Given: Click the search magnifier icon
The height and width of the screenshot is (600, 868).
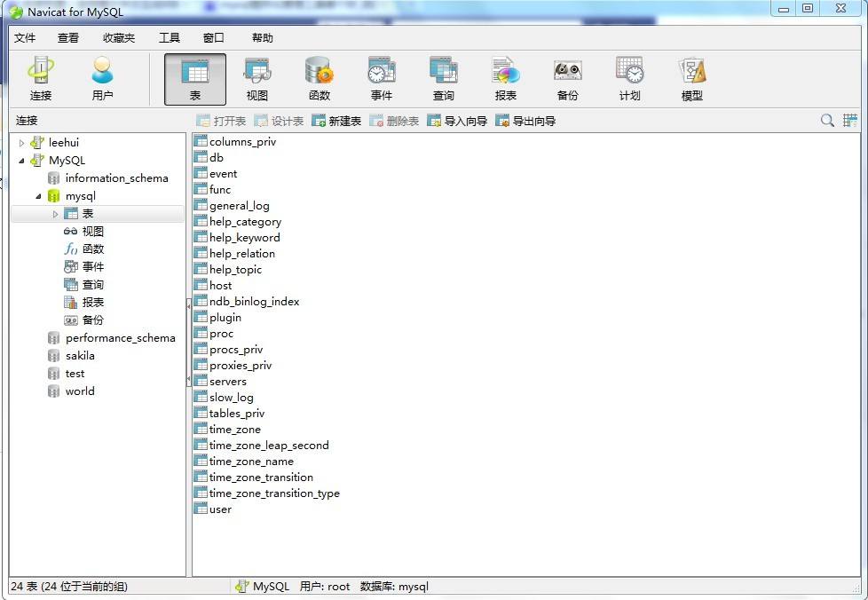Looking at the screenshot, I should [x=827, y=120].
